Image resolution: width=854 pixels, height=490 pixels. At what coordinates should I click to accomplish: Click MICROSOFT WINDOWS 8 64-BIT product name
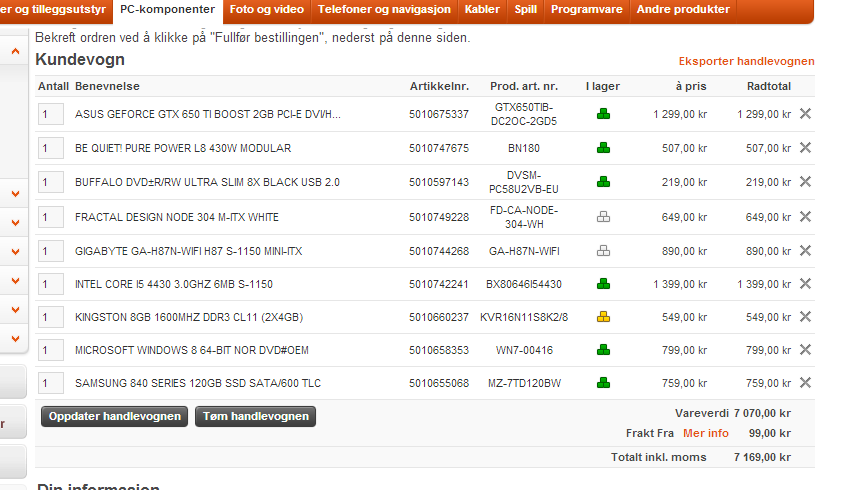pos(192,350)
